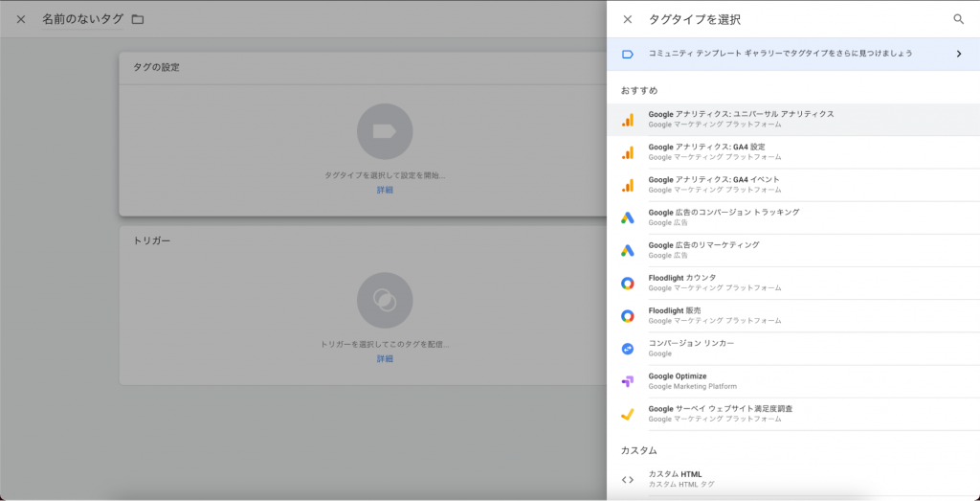Open the コミュニティ テンプレート ギャラリー banner
This screenshot has height=501, width=980.
point(780,54)
